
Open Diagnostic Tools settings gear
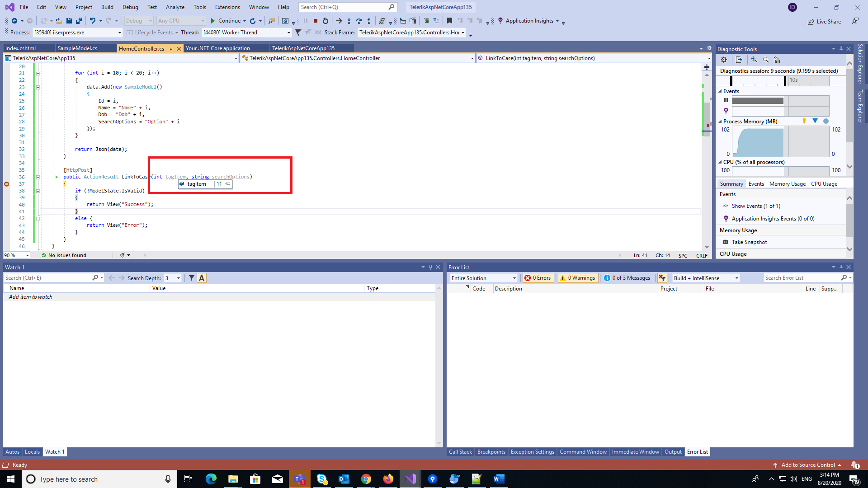(x=724, y=60)
